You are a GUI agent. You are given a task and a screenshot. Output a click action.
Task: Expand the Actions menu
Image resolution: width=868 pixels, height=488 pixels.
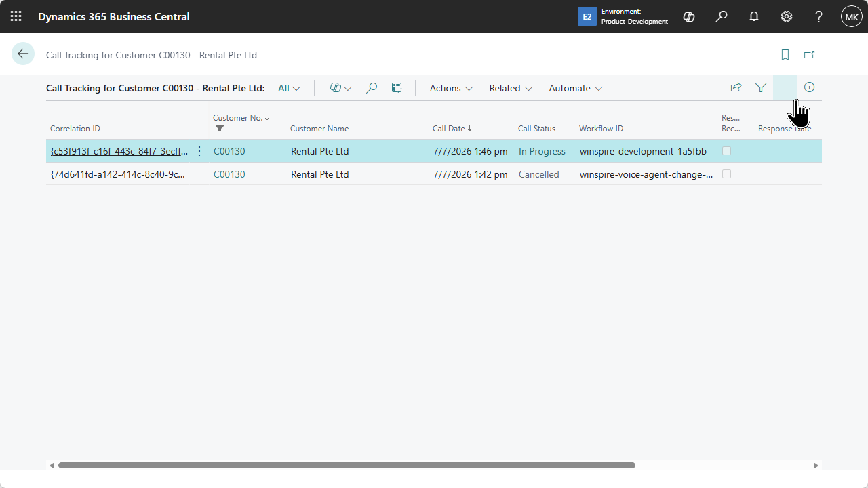coord(451,88)
